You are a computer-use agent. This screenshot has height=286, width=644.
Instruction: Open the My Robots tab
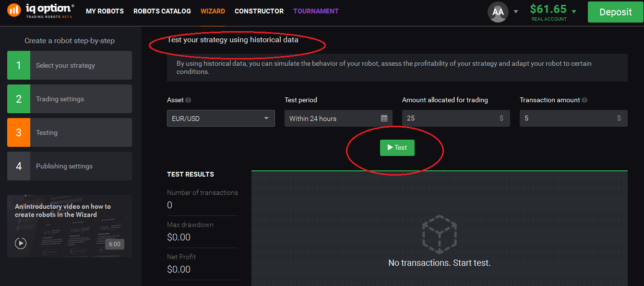pyautogui.click(x=105, y=11)
